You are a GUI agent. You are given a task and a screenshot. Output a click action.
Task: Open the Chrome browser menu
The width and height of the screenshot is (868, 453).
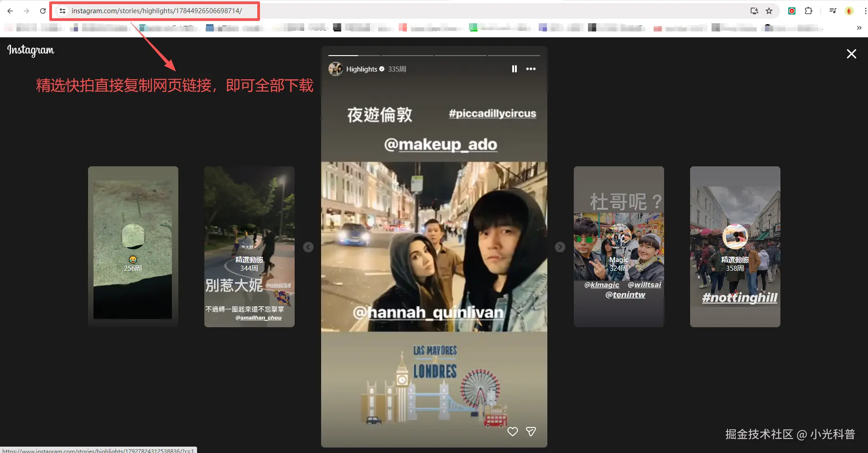(863, 10)
